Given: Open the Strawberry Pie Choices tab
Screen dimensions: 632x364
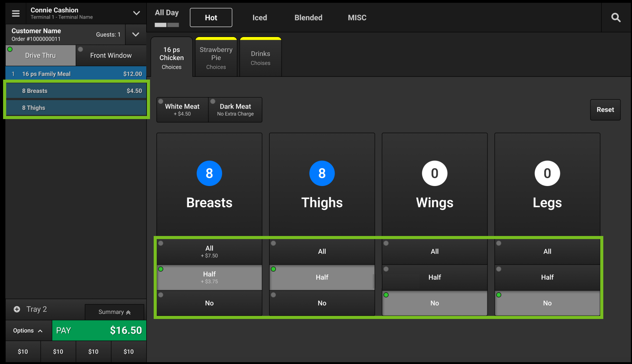Looking at the screenshot, I should coord(216,58).
